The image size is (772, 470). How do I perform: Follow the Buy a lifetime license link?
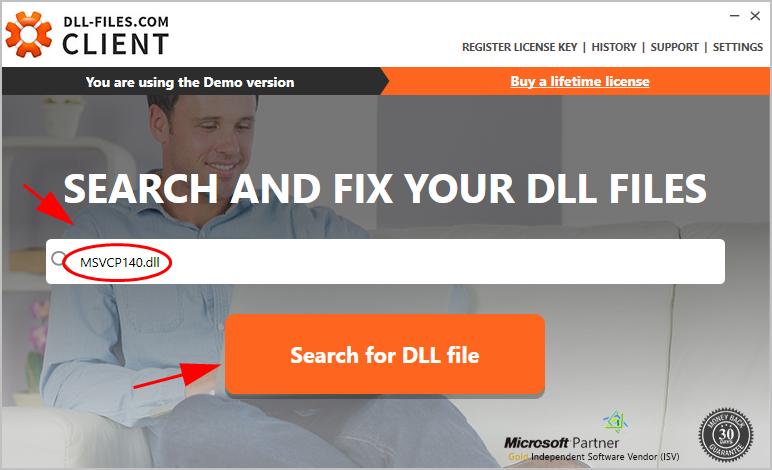[579, 81]
